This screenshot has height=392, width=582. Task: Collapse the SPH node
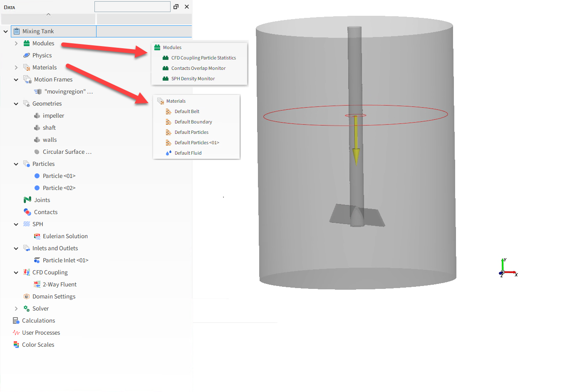coord(16,224)
